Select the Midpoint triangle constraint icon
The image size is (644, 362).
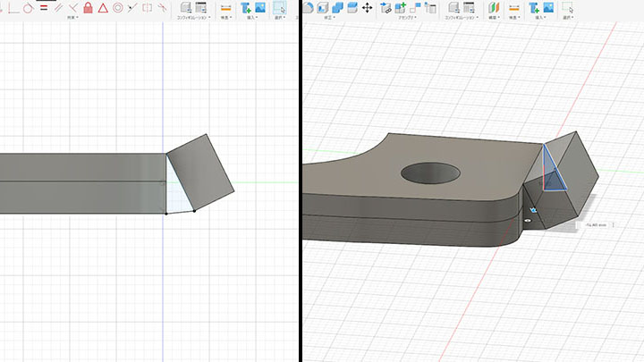[x=103, y=7]
